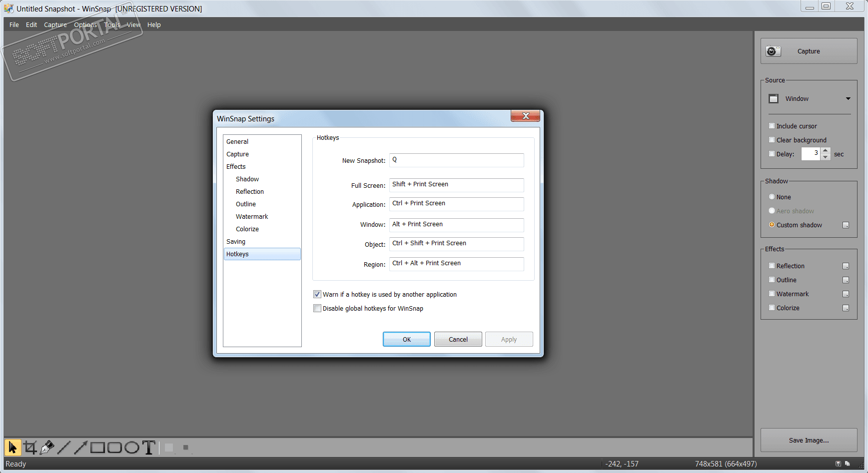Open the Capture menu
The image size is (868, 473).
click(55, 24)
